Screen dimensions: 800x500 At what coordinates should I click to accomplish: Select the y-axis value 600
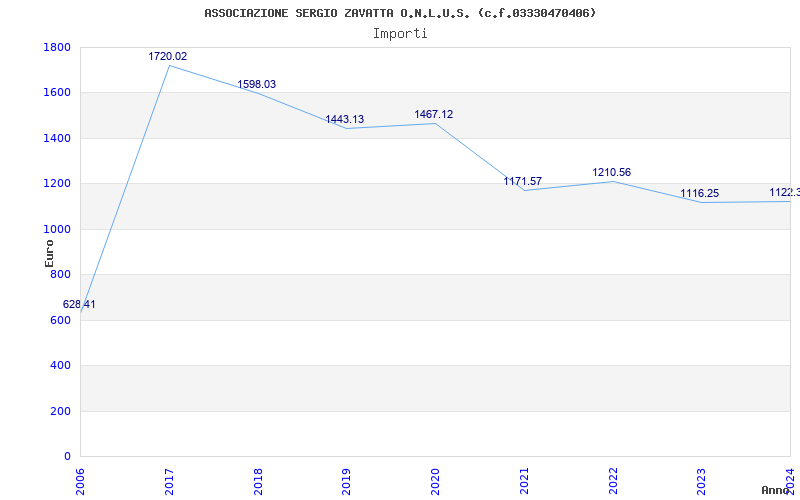61,320
